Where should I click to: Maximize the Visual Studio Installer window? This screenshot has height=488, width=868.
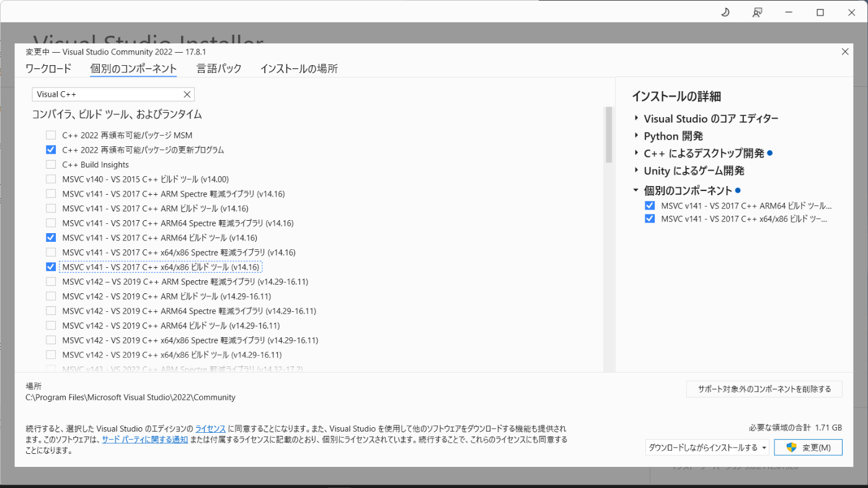click(820, 12)
